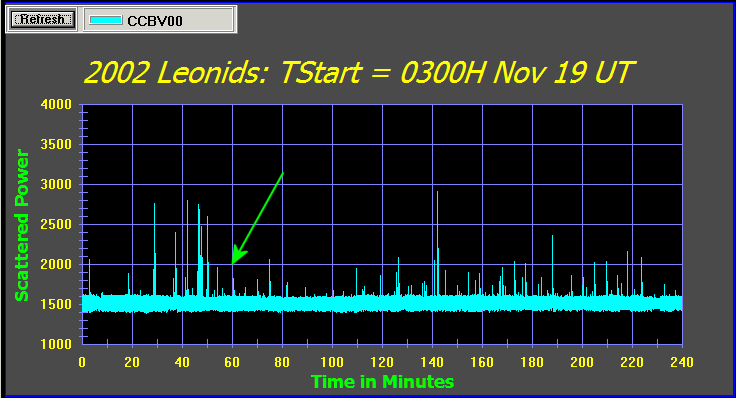Click the 4000 value on the vertical axis

click(56, 104)
